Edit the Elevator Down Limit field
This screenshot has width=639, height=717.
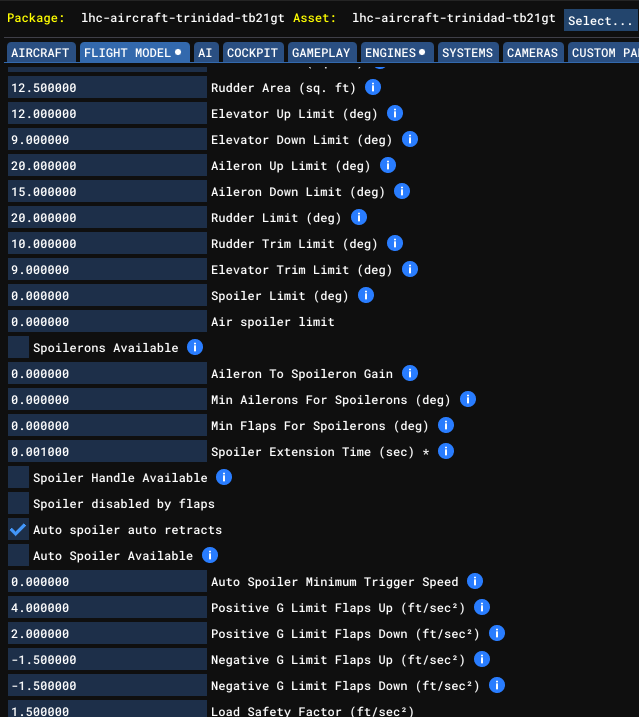(x=107, y=139)
